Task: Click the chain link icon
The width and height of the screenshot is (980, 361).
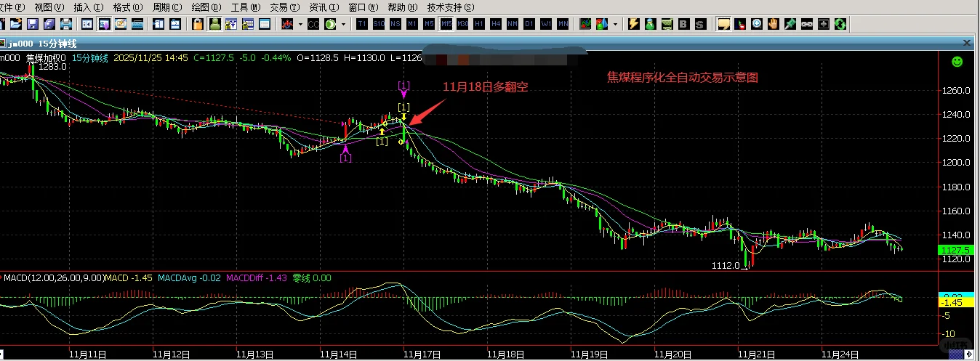Action: 806,24
